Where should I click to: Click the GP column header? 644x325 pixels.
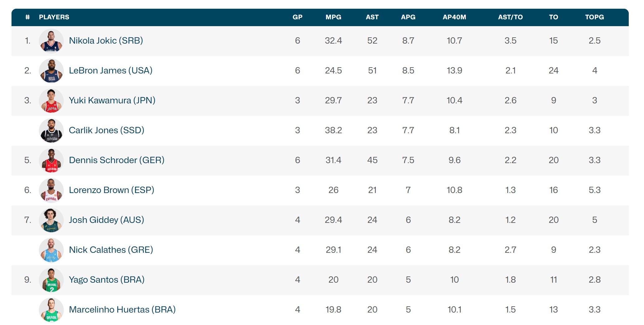point(297,17)
